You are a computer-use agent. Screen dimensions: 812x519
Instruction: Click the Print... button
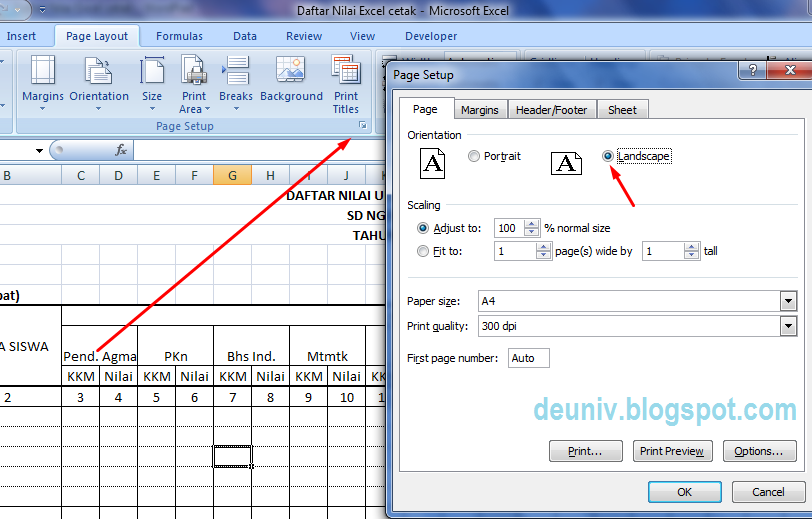click(586, 451)
